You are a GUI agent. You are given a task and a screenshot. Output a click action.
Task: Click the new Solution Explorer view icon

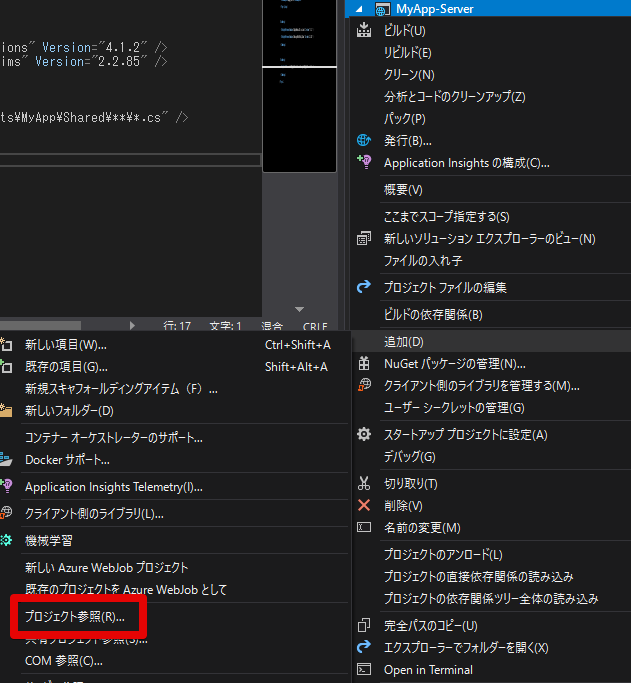pyautogui.click(x=364, y=238)
